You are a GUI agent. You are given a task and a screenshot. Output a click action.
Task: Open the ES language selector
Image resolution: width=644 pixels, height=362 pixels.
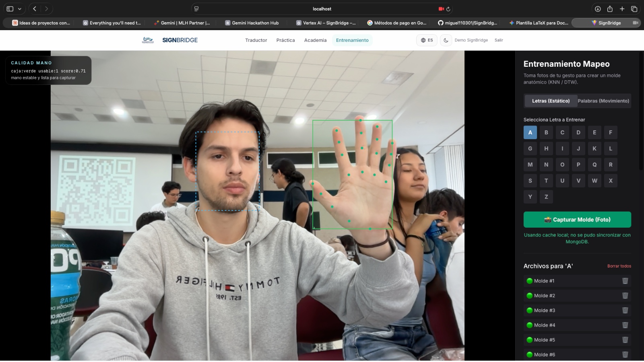[427, 40]
